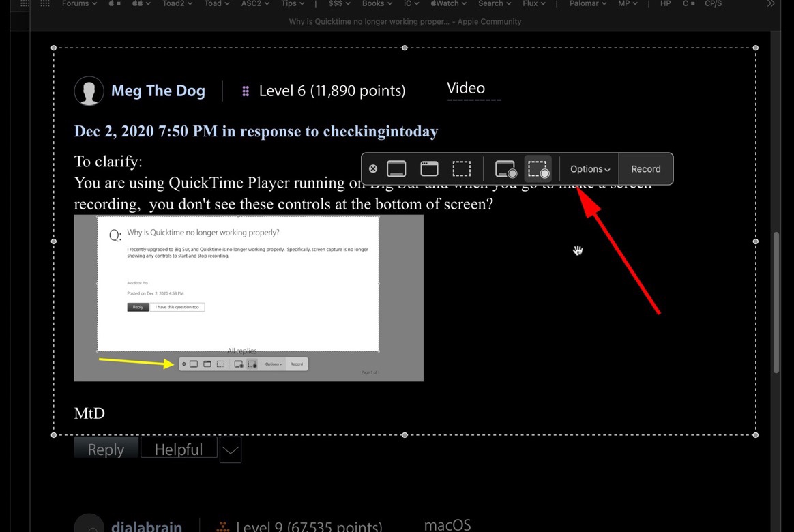Viewport: 794px width, 532px height.
Task: Open the Tips bookmarks folder
Action: [x=293, y=3]
